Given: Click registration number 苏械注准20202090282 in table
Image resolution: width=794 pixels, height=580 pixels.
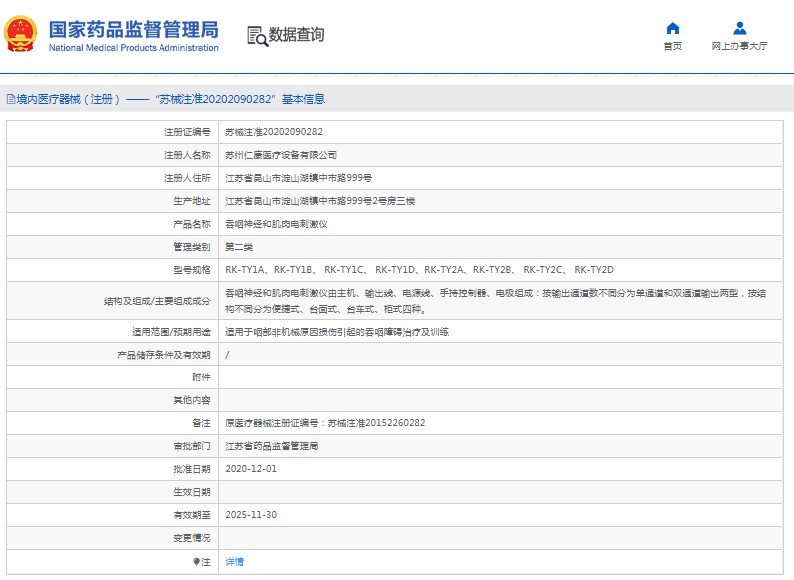Looking at the screenshot, I should (273, 132).
